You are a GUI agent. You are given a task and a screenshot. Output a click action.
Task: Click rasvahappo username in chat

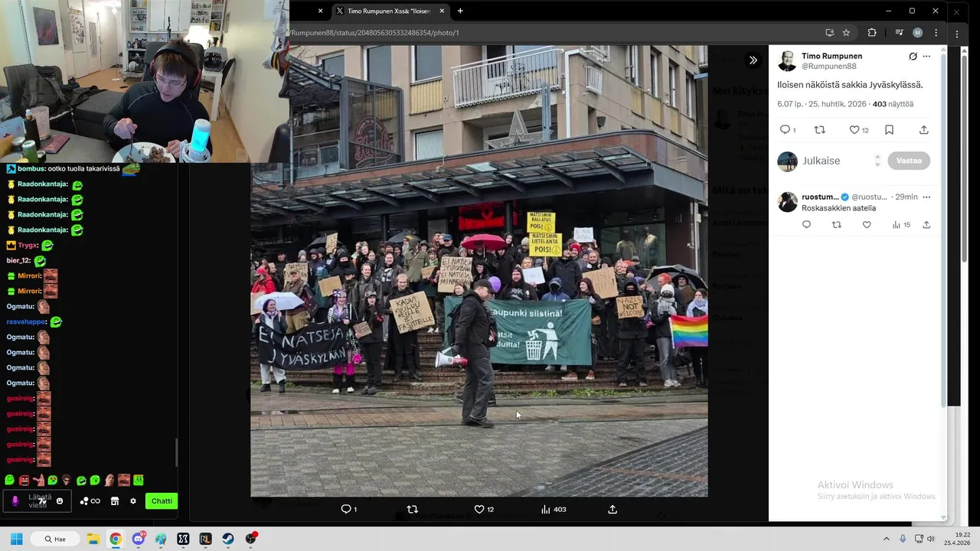point(26,322)
